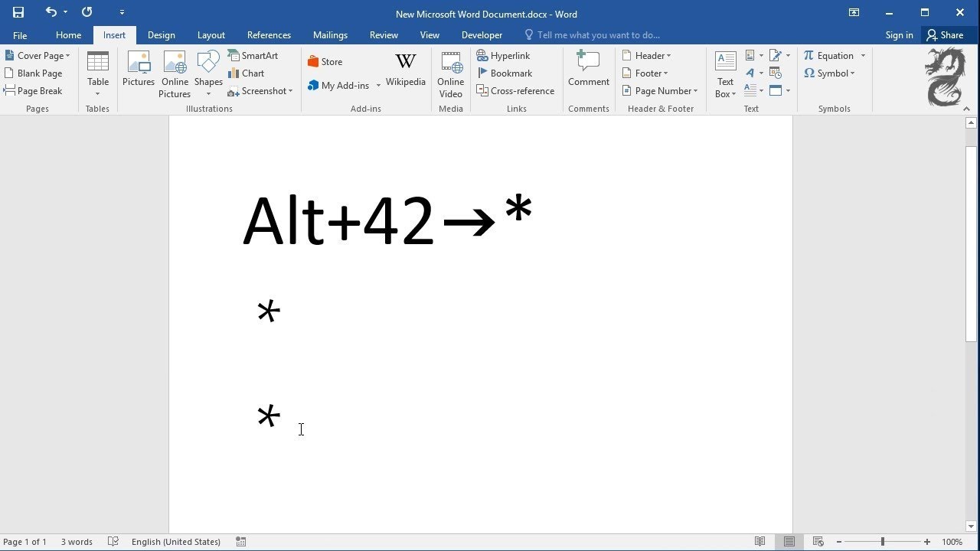This screenshot has width=980, height=551.
Task: Insert a Hyperlink
Action: click(x=503, y=56)
